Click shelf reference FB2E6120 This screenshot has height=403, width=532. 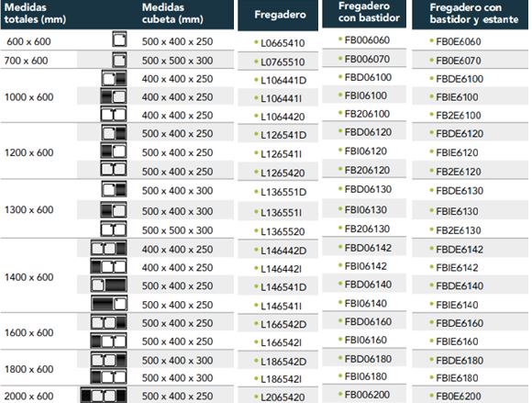(459, 172)
